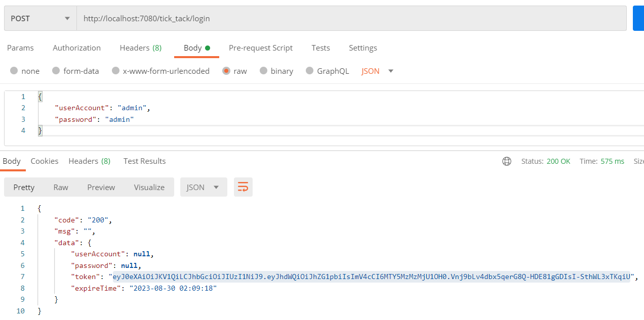This screenshot has width=644, height=320.
Task: Select Pretty response view
Action: (x=24, y=187)
